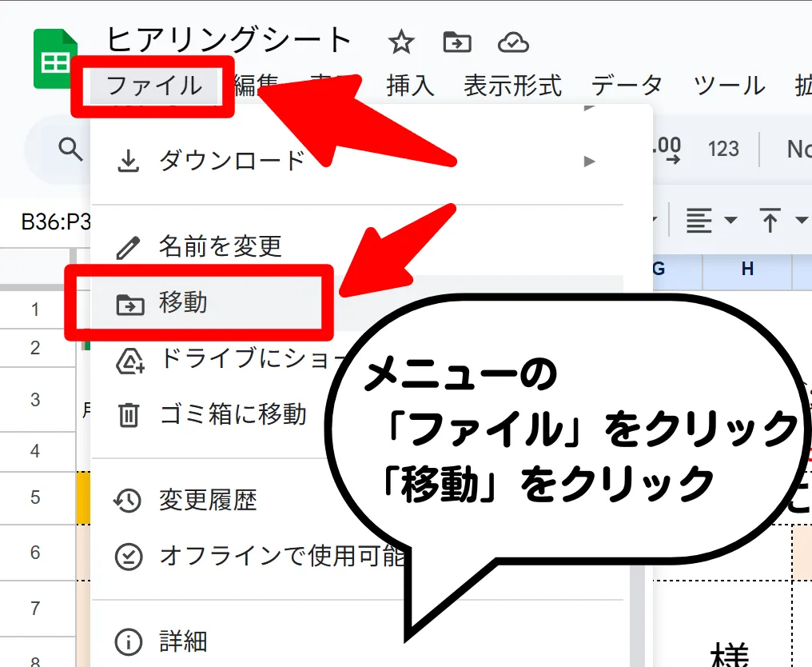
Task: Choose 移動 from the file menu
Action: pyautogui.click(x=183, y=303)
